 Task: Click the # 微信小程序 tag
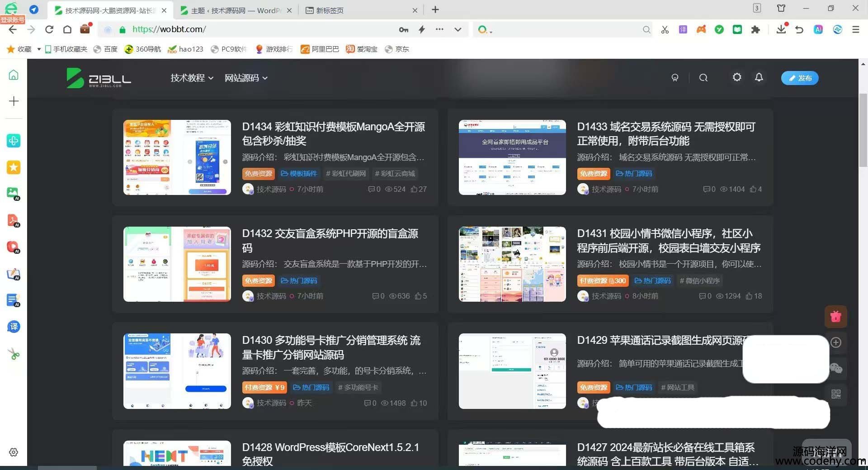[699, 280]
